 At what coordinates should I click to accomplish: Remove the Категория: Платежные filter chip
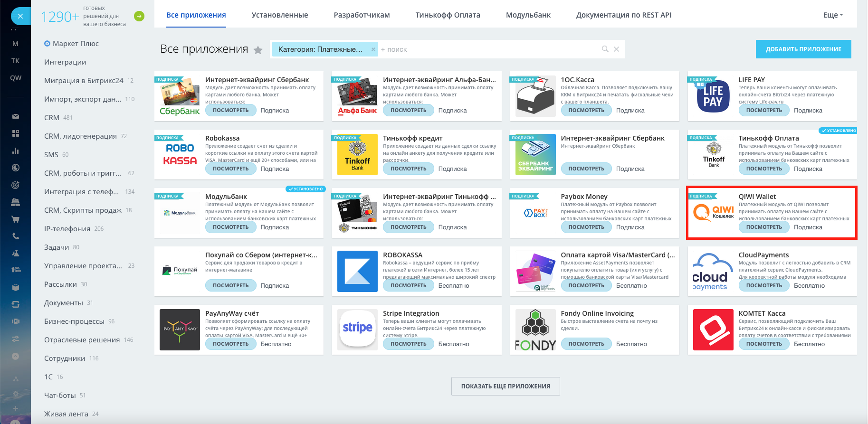pos(373,49)
